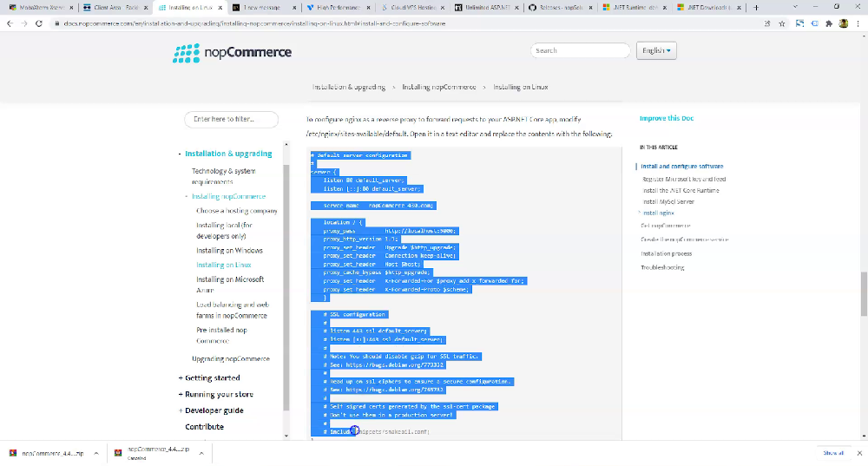
Task: Go back using the browser back arrow
Action: pyautogui.click(x=10, y=23)
